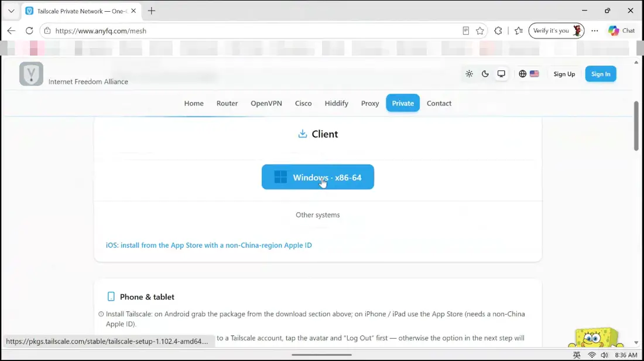Go to the Home nav item
The height and width of the screenshot is (361, 644).
[x=194, y=103]
